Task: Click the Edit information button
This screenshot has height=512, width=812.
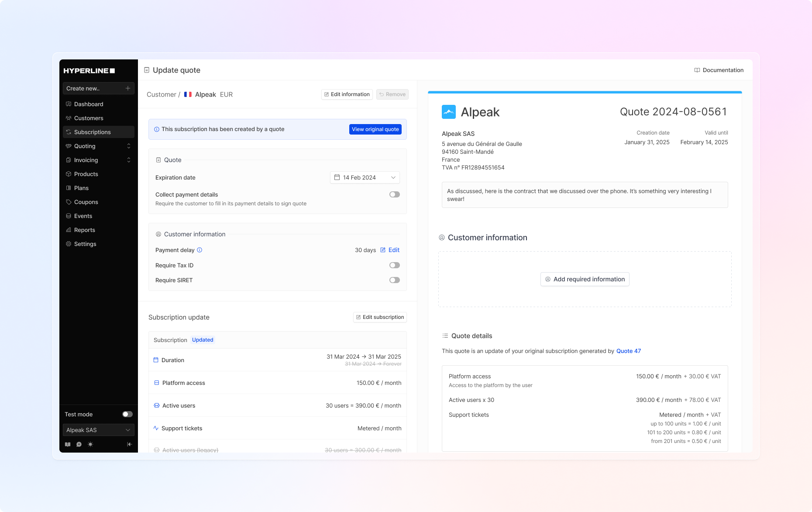Action: coord(347,94)
